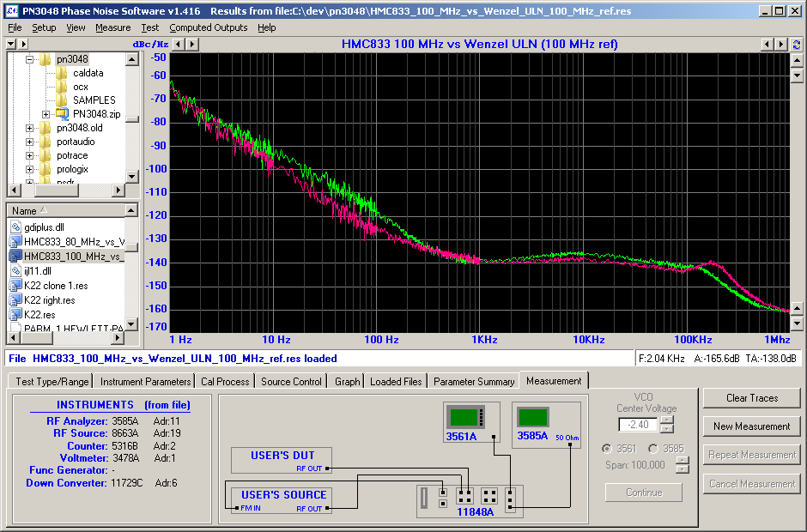This screenshot has width=807, height=532.
Task: Select the 3585 radio button
Action: pos(653,449)
